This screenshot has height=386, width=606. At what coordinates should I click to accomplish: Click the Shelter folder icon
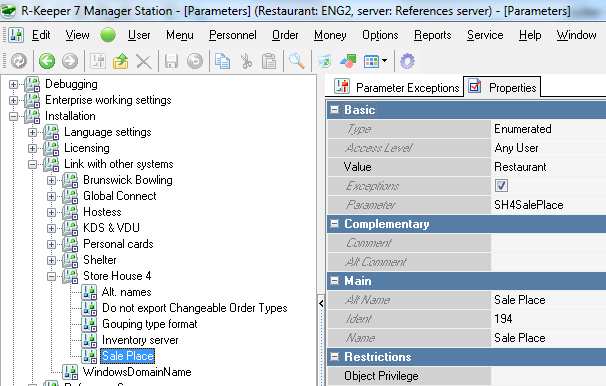pos(70,260)
